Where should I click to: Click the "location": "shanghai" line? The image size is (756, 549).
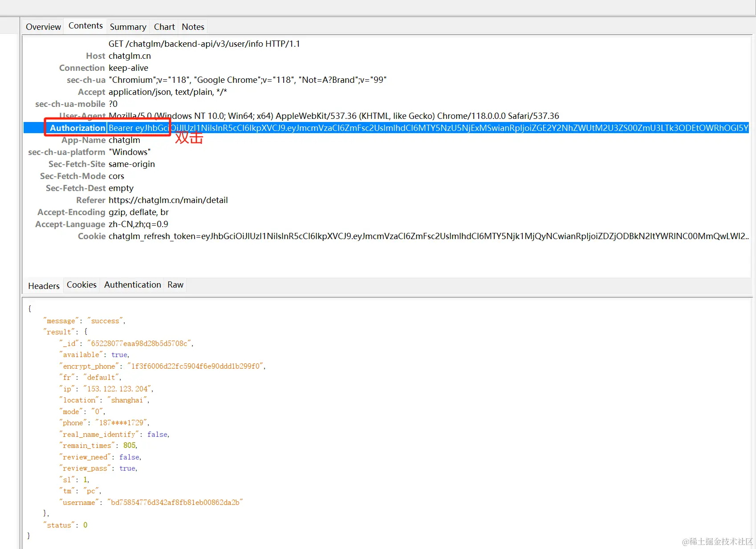point(104,400)
